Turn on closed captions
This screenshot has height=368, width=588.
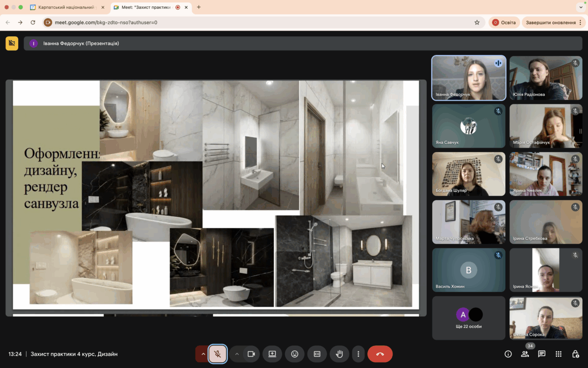(317, 354)
